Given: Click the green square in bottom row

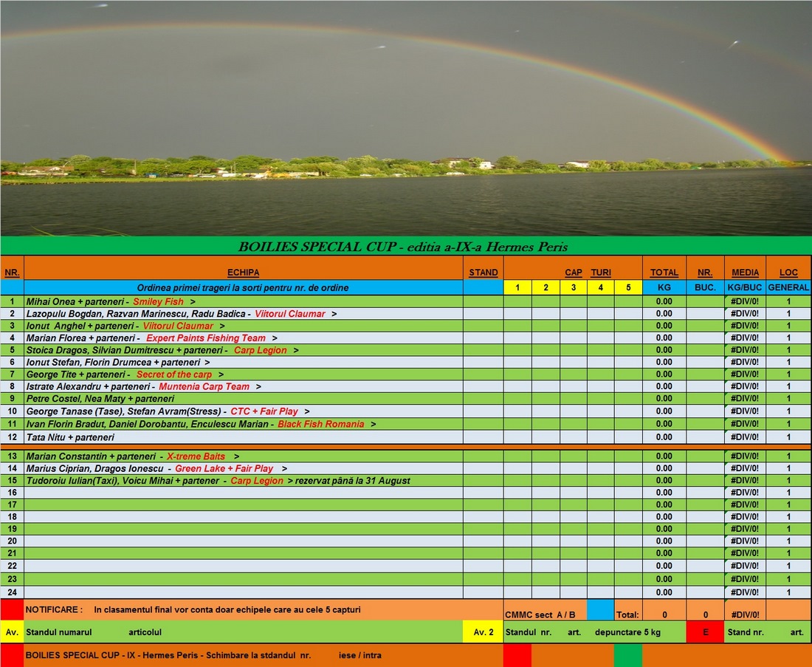Looking at the screenshot, I should tap(627, 655).
